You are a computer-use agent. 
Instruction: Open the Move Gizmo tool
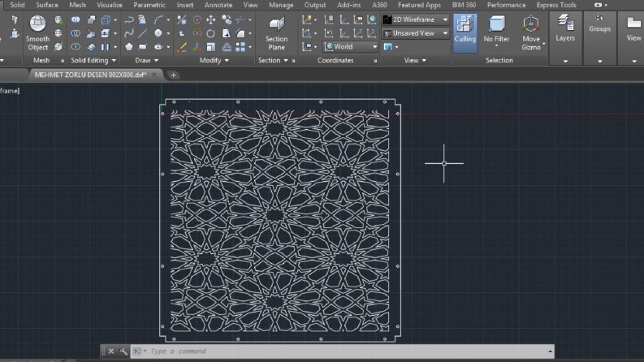tap(531, 32)
